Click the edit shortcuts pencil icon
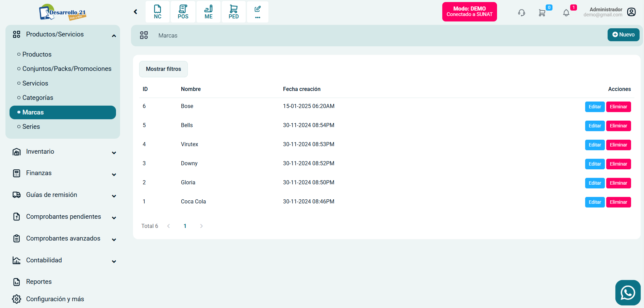 (258, 12)
